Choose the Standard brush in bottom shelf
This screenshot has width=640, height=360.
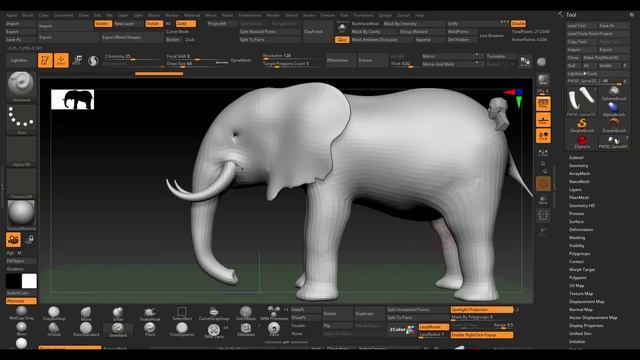pyautogui.click(x=118, y=329)
